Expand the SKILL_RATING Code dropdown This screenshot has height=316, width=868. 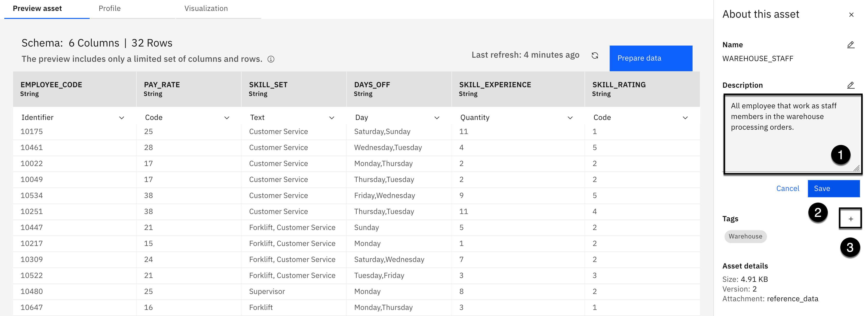(685, 118)
